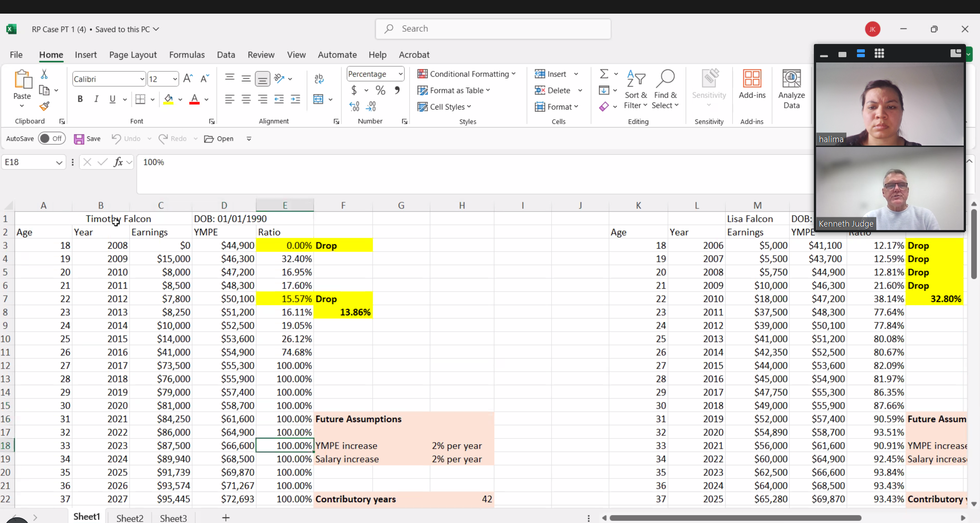
Task: Expand the Conditional Formatting menu
Action: click(467, 74)
